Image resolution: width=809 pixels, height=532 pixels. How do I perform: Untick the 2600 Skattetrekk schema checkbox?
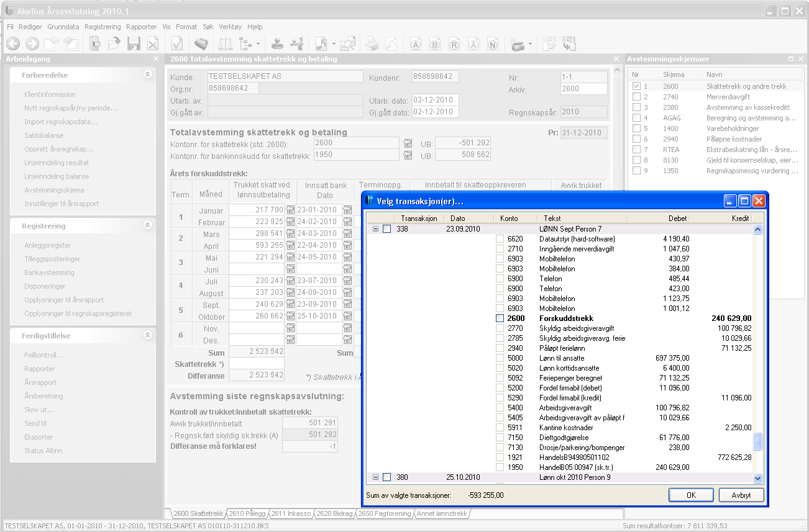pyautogui.click(x=636, y=86)
